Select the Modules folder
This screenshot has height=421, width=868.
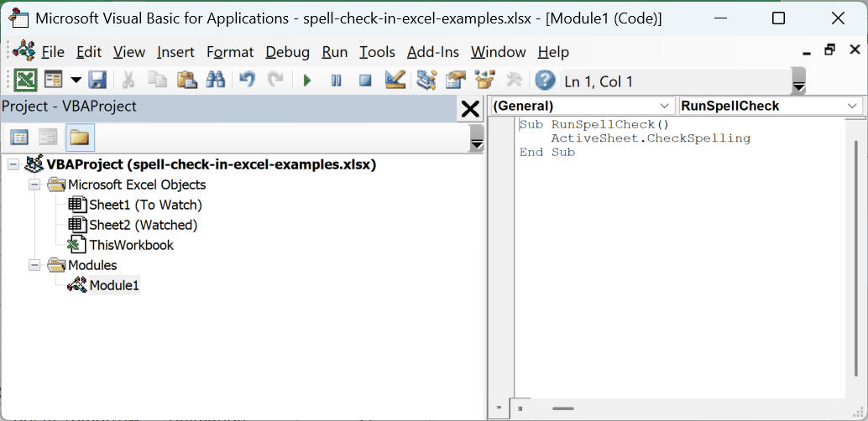tap(92, 265)
